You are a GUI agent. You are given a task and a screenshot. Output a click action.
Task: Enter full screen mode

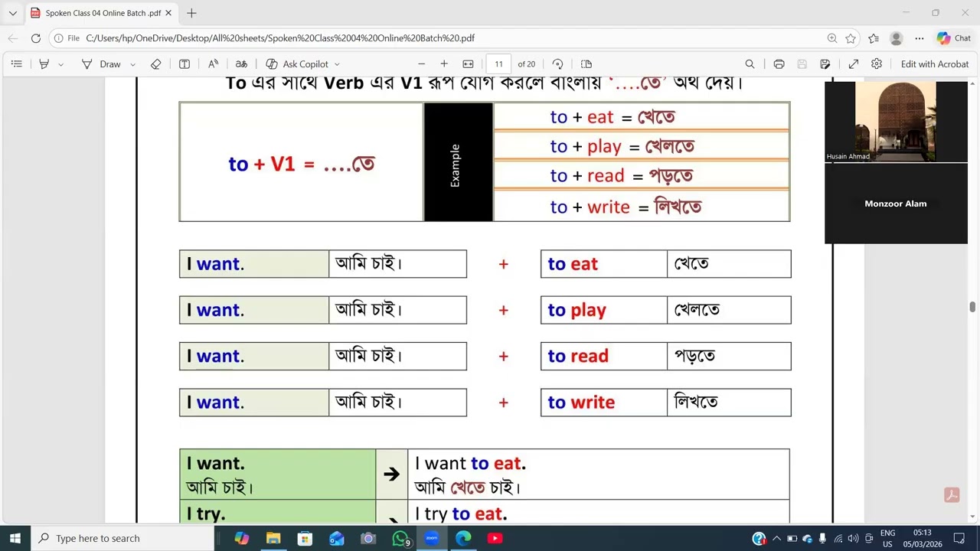854,64
